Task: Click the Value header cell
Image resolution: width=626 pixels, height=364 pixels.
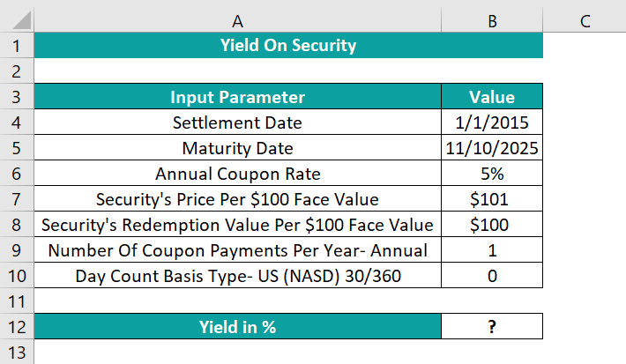Action: (x=492, y=97)
